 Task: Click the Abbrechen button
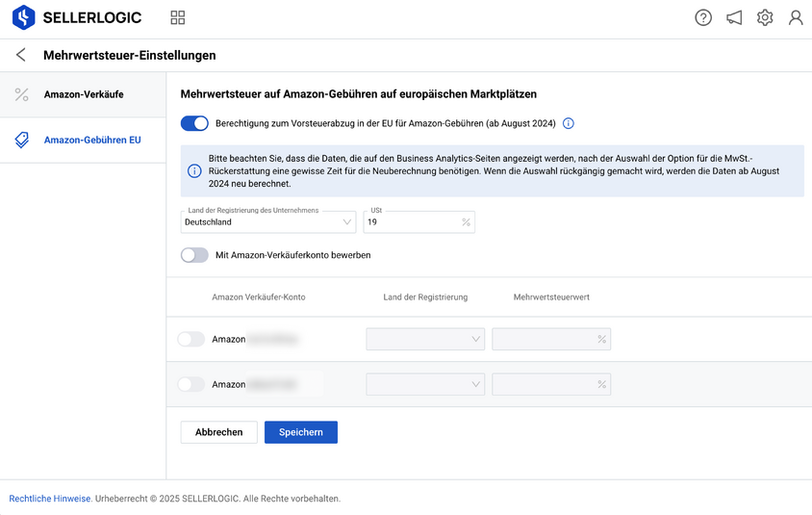(x=219, y=432)
